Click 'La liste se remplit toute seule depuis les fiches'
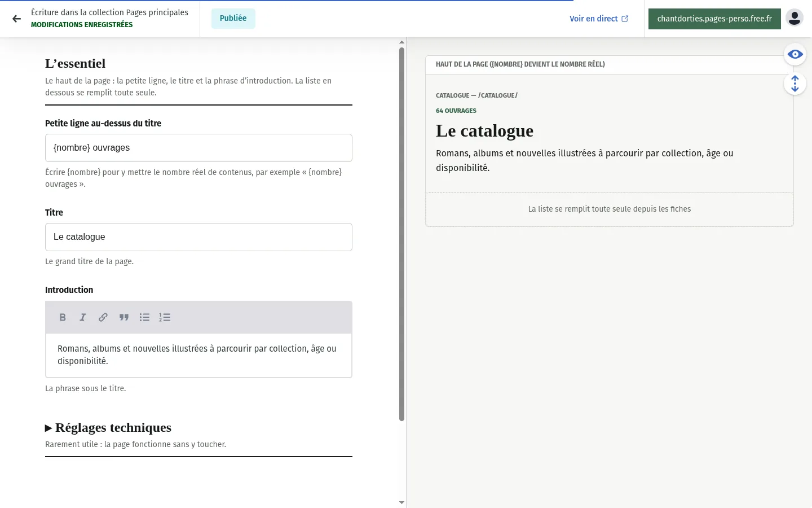812x508 pixels. 610,209
